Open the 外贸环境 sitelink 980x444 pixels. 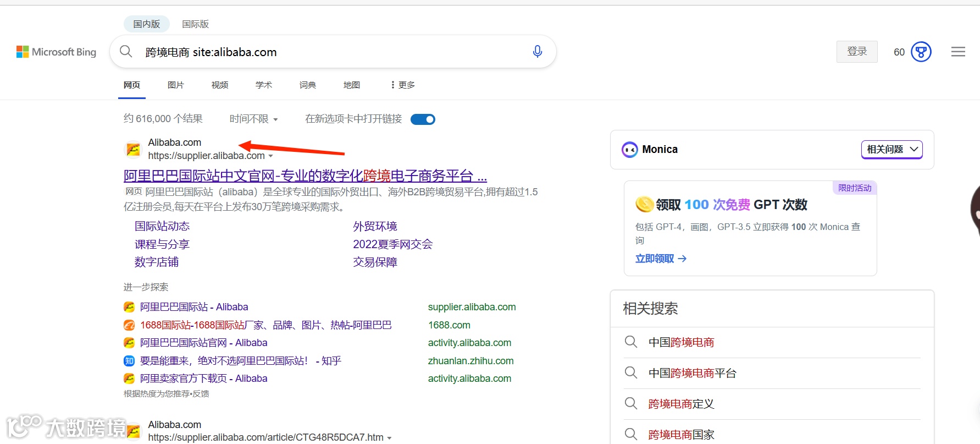(x=375, y=226)
